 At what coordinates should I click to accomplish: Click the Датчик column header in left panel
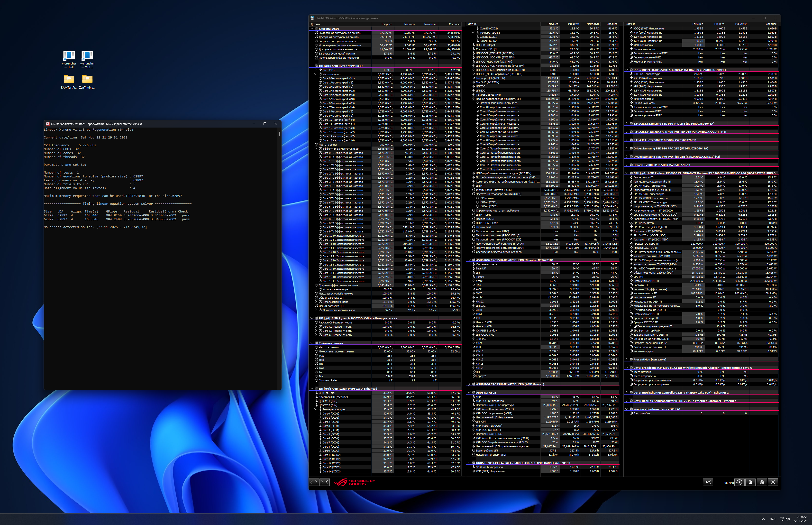pyautogui.click(x=316, y=24)
